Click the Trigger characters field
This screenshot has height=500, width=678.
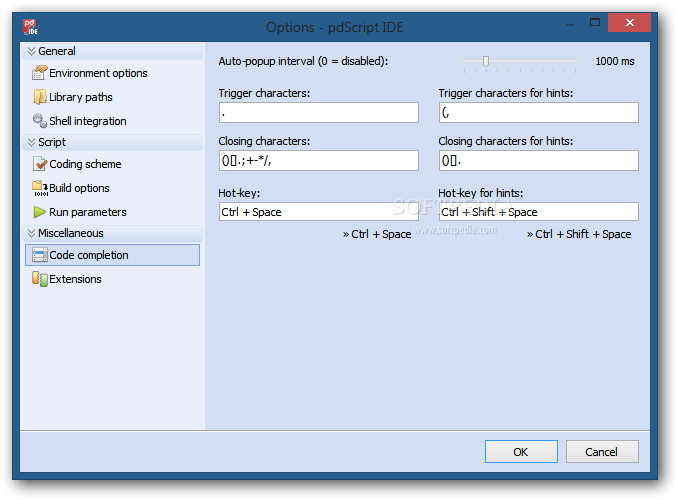tap(319, 112)
